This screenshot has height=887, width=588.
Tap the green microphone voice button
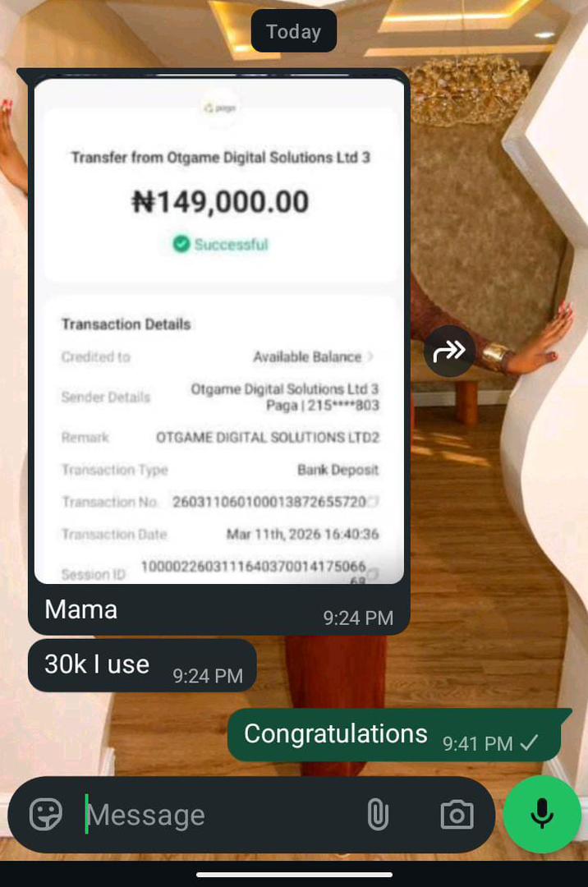click(542, 814)
